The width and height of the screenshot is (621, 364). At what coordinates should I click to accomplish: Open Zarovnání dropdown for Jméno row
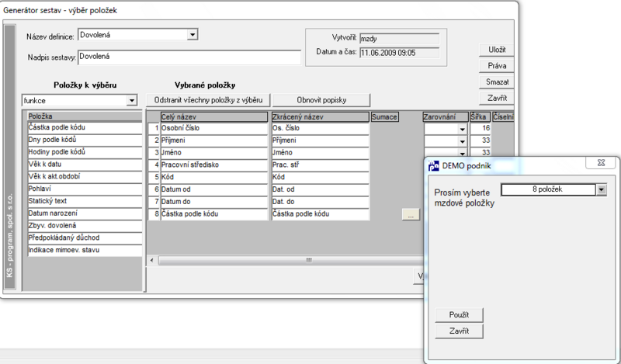pyautogui.click(x=462, y=153)
